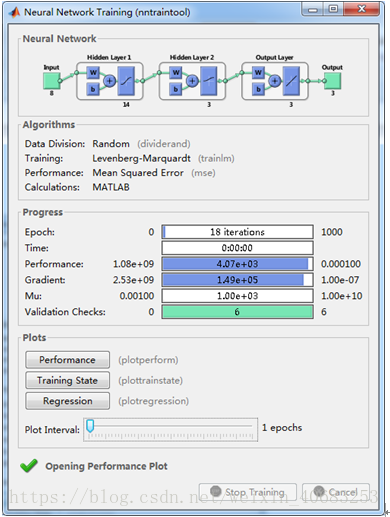
Task: Click the (plotperform) label
Action: [x=148, y=360]
